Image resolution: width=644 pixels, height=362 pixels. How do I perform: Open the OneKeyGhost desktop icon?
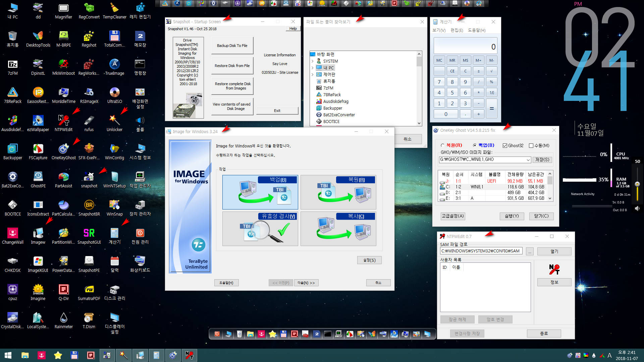63,151
